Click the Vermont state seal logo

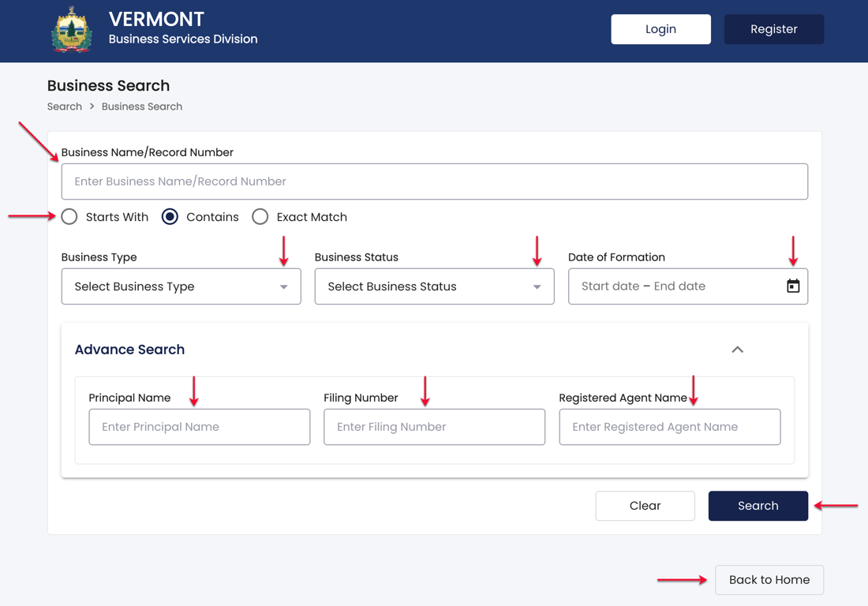pos(71,30)
